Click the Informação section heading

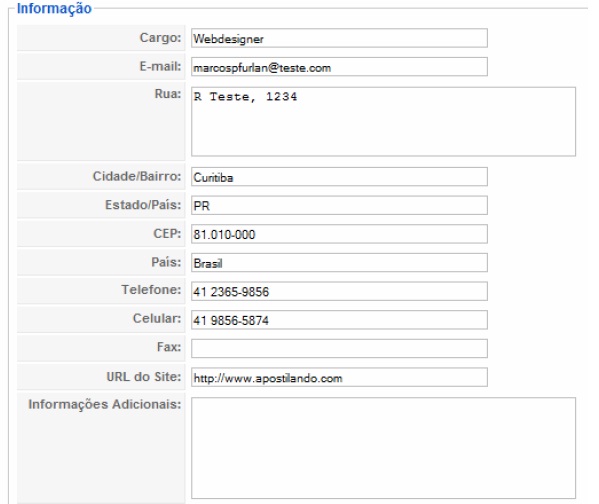(54, 8)
